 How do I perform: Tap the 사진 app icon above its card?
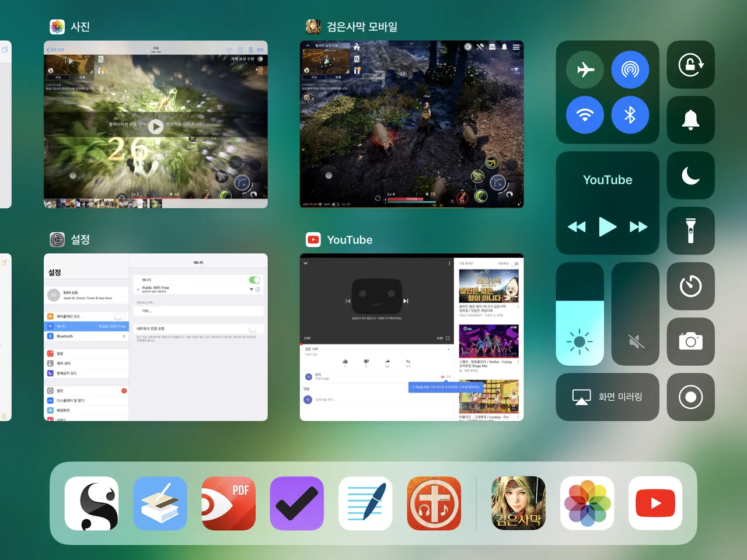point(57,27)
